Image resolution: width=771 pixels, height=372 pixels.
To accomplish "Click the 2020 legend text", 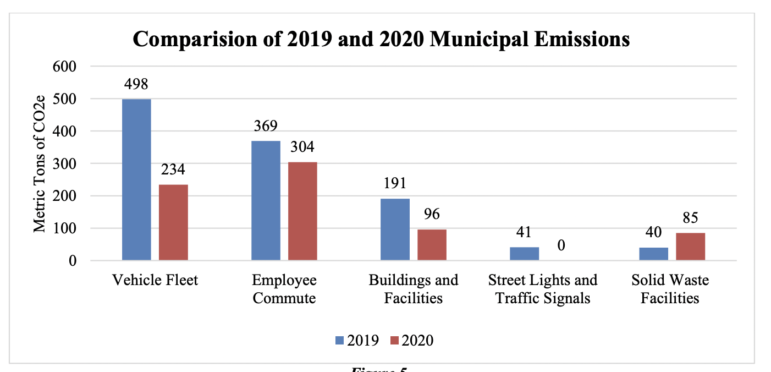I will (x=418, y=341).
